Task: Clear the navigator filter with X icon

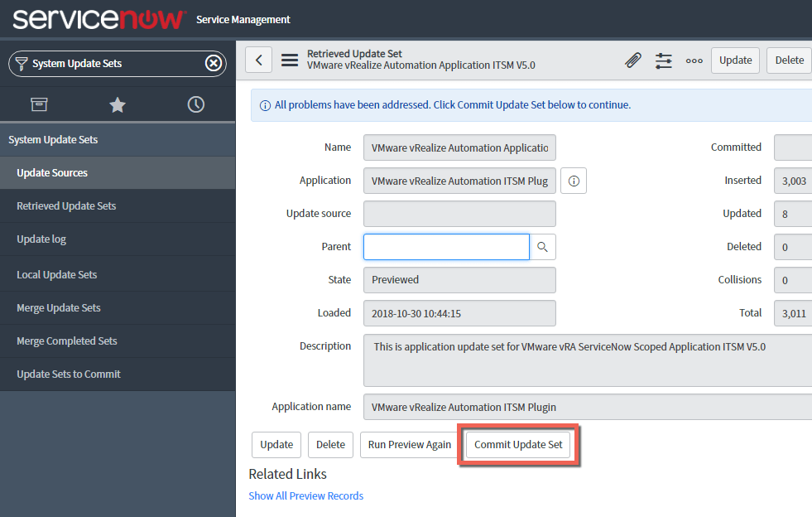Action: (x=214, y=63)
